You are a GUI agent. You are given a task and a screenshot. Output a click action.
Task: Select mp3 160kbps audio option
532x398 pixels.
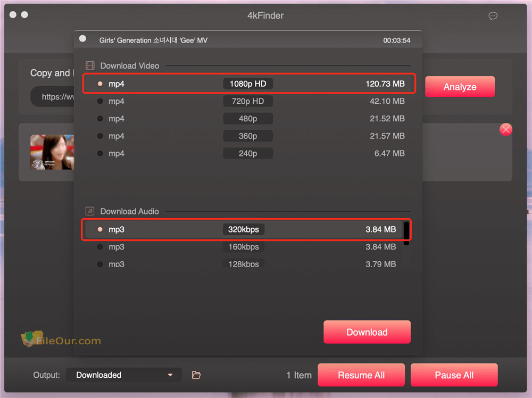pyautogui.click(x=244, y=247)
